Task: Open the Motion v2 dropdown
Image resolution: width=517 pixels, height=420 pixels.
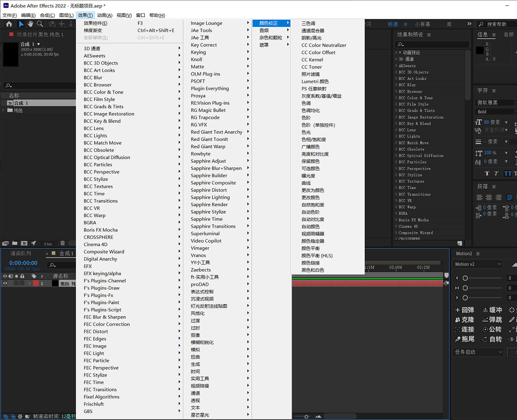Action: (478, 264)
